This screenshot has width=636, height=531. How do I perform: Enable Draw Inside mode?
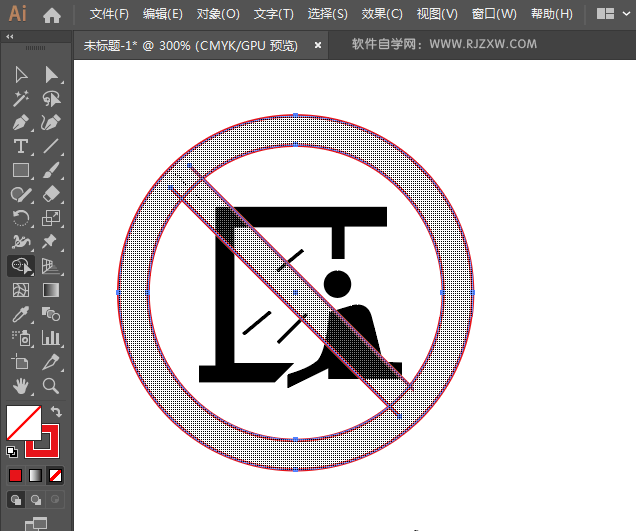click(55, 500)
